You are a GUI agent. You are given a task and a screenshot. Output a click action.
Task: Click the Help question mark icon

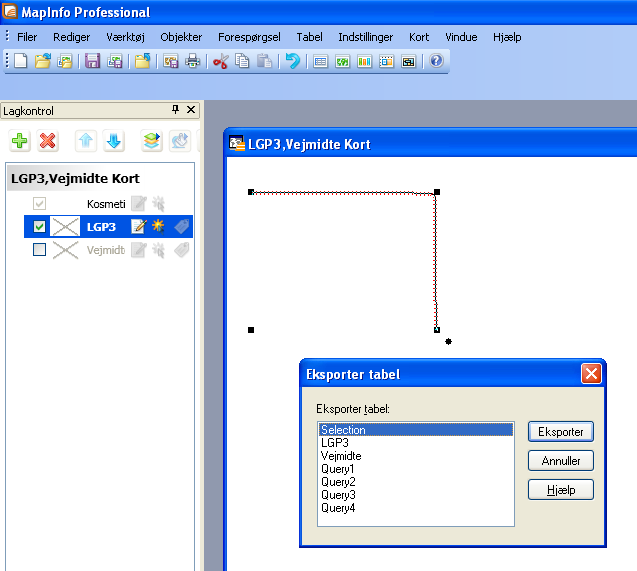pyautogui.click(x=436, y=61)
